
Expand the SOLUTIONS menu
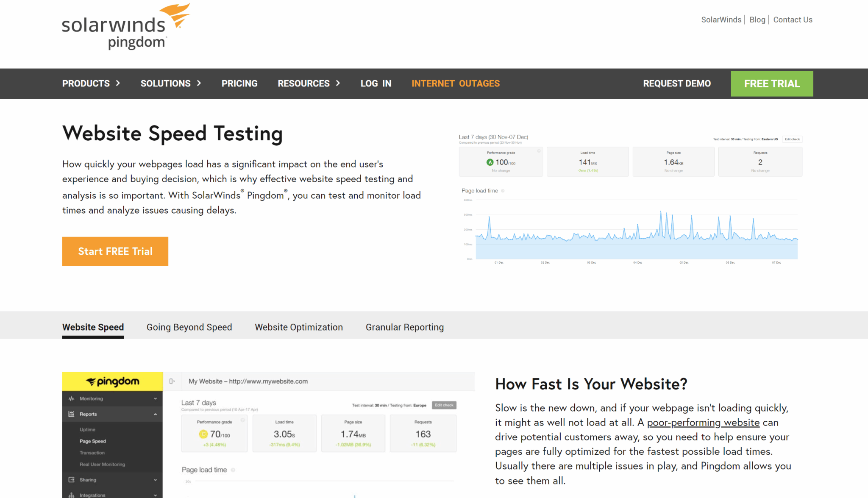(x=171, y=83)
